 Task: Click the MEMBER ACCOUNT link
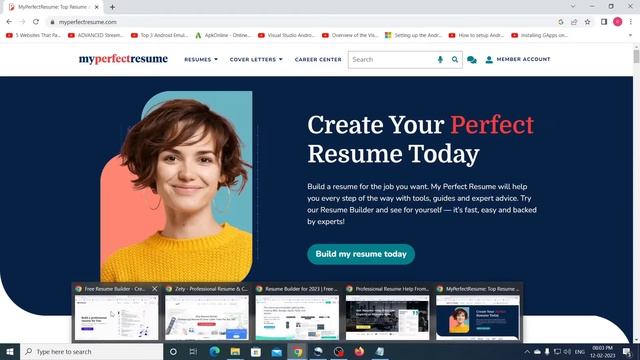click(x=523, y=60)
